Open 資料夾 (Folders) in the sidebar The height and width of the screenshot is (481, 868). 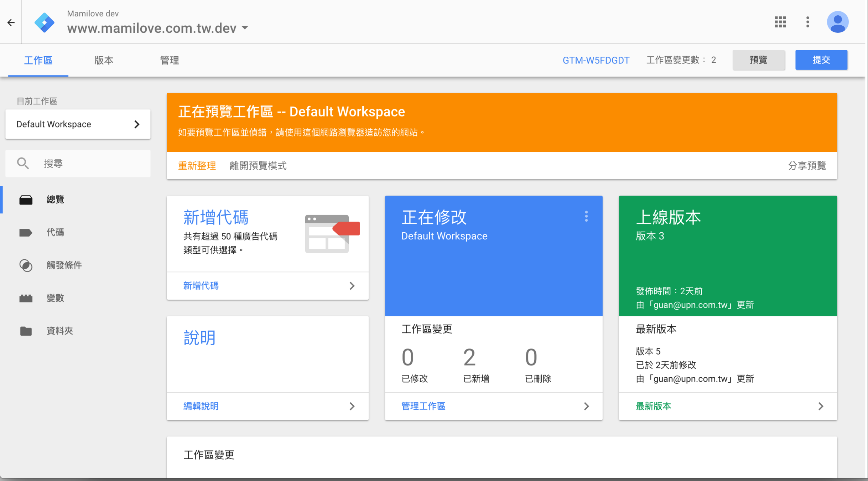coord(59,331)
